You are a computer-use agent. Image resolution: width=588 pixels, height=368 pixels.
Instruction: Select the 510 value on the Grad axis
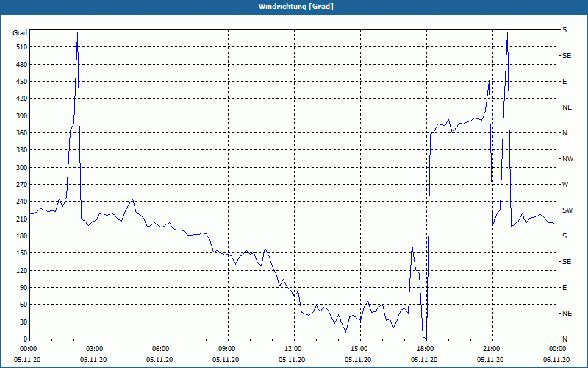coord(22,47)
